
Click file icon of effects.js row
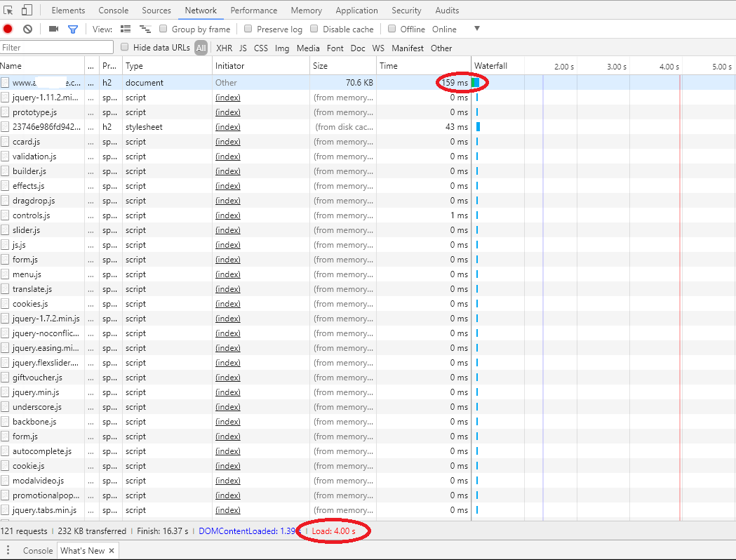coord(5,186)
